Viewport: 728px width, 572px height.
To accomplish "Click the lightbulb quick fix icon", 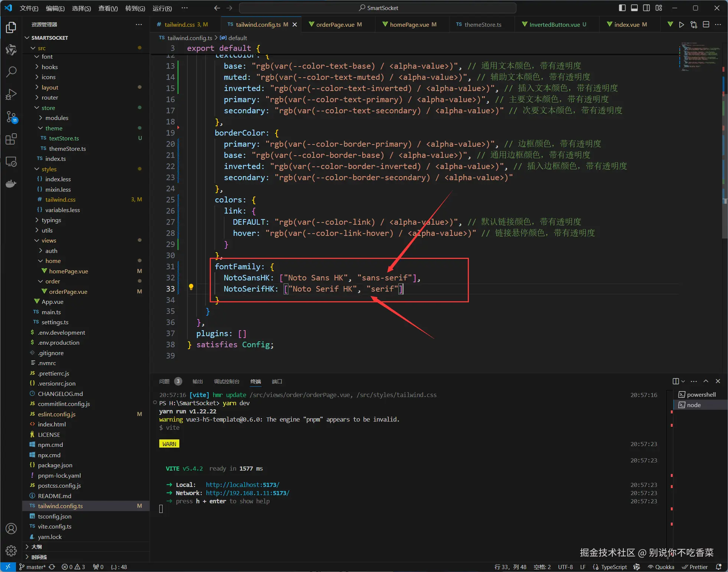I will coord(191,287).
